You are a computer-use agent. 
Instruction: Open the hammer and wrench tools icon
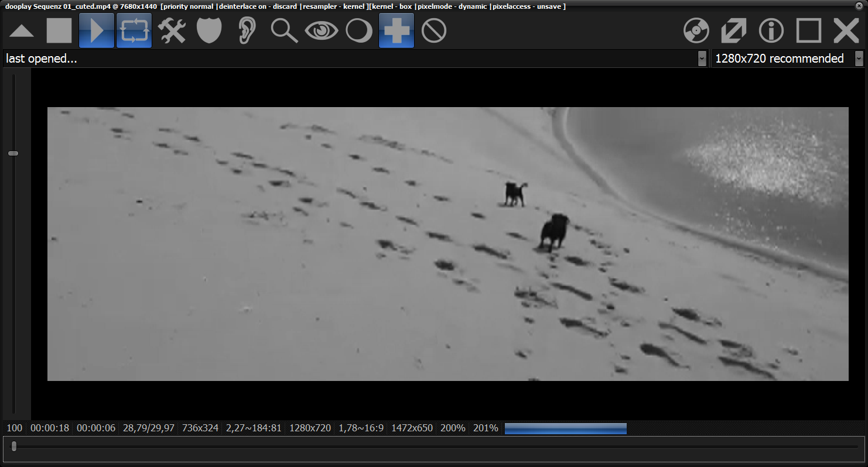pyautogui.click(x=172, y=30)
